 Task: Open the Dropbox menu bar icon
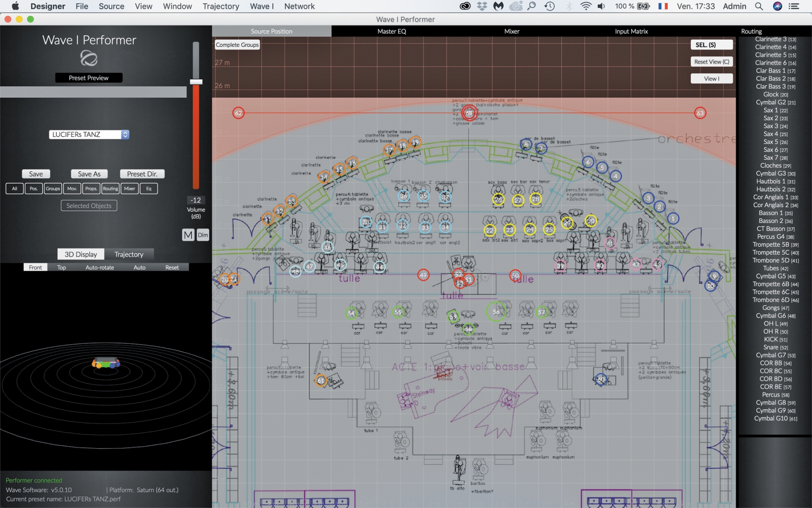482,6
